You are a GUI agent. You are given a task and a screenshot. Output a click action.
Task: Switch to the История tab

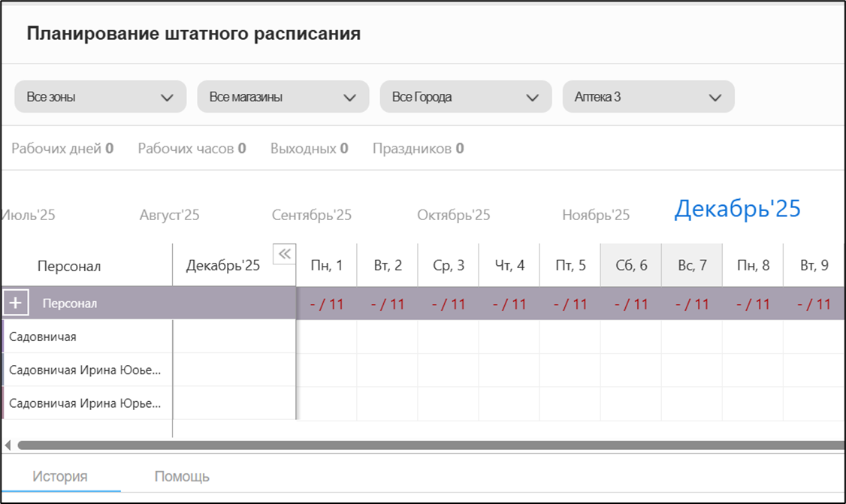click(60, 476)
